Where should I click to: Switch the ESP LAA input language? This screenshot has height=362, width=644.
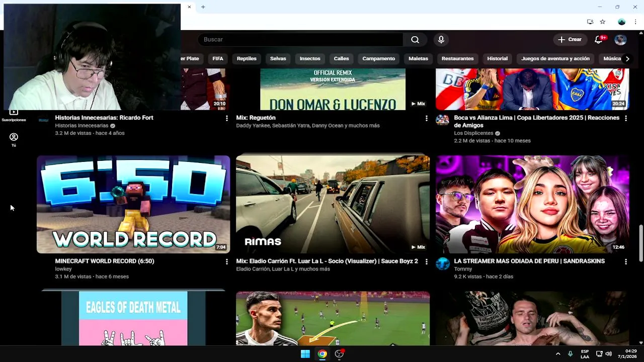coord(585,354)
